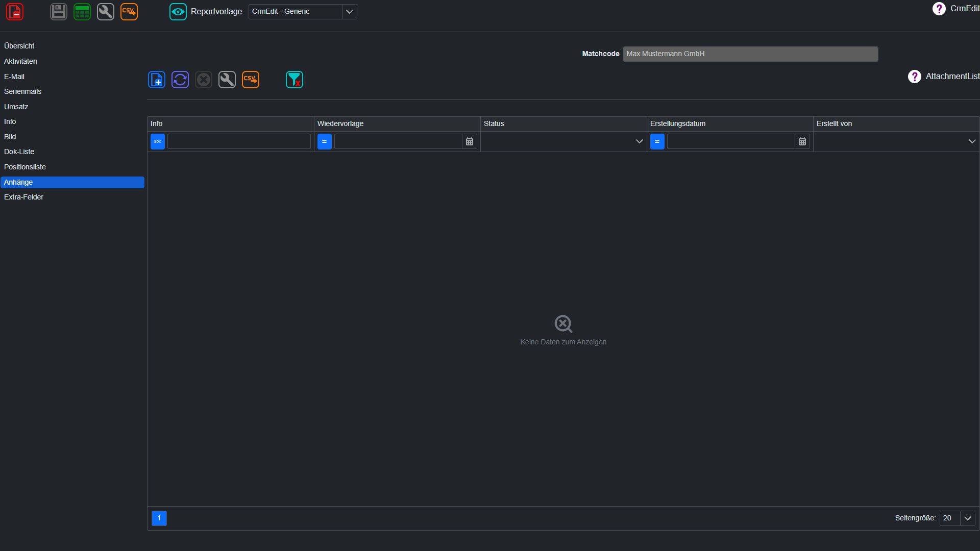Expand the Reportvorlage dropdown
Screen dimensions: 980x551
pos(350,12)
